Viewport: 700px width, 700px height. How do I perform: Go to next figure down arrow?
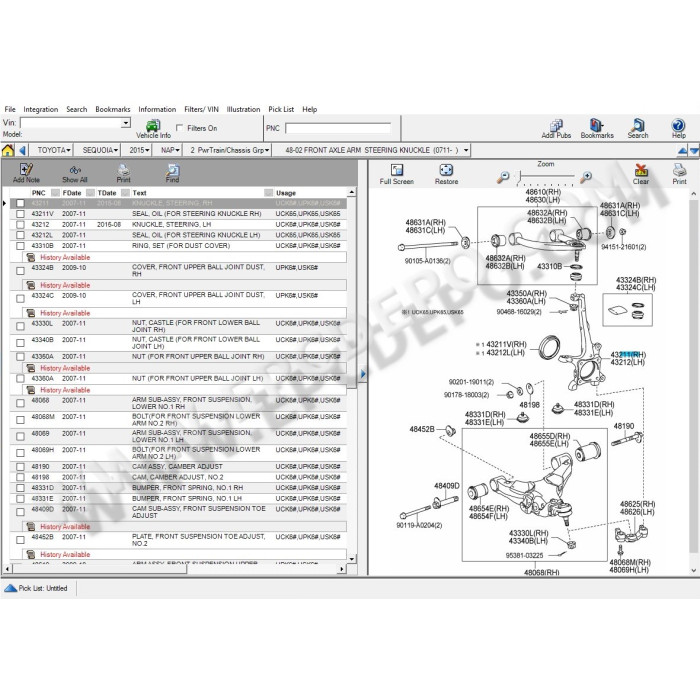(695, 150)
